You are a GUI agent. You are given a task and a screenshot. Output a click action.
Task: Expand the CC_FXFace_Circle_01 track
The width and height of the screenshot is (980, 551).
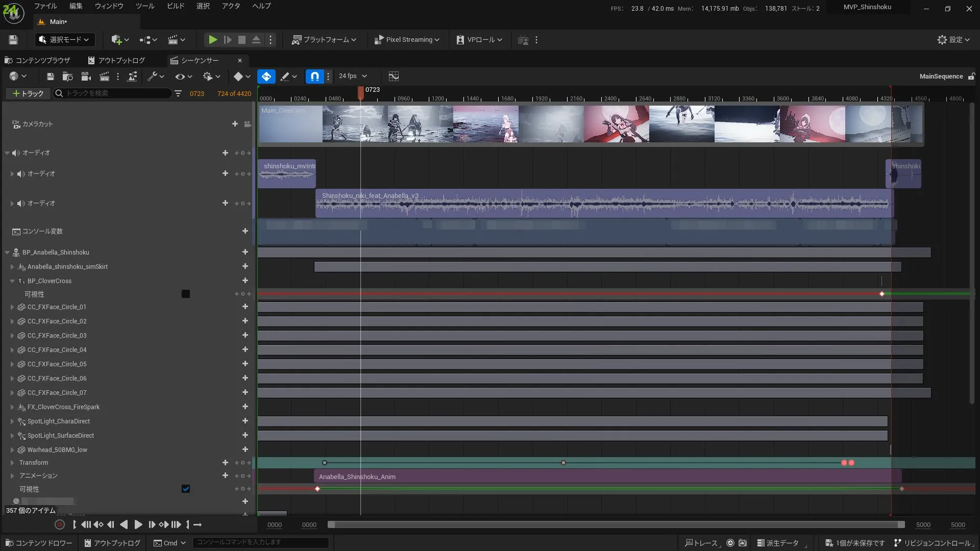coord(12,307)
